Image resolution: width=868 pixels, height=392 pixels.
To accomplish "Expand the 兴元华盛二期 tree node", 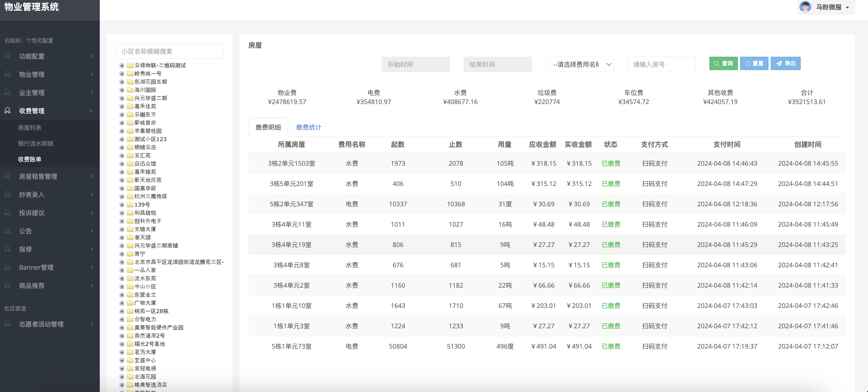I will click(x=122, y=98).
